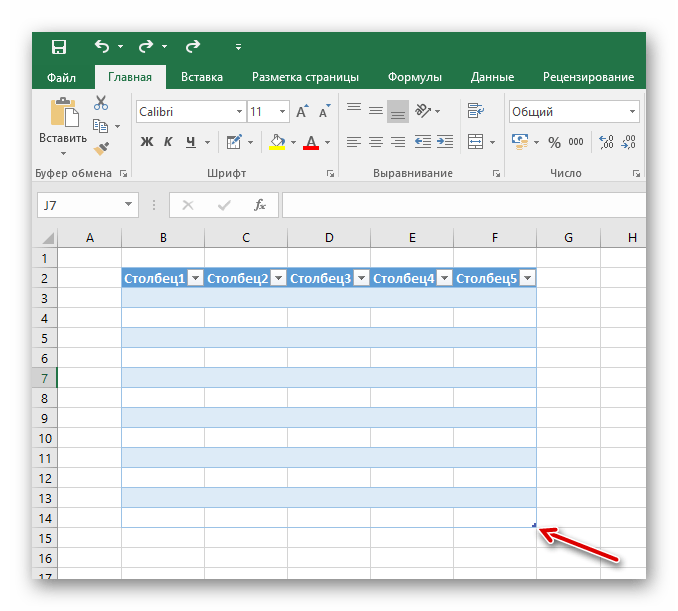Viewport: 678px width, 611px height.
Task: Open the Данные tab
Action: (492, 77)
